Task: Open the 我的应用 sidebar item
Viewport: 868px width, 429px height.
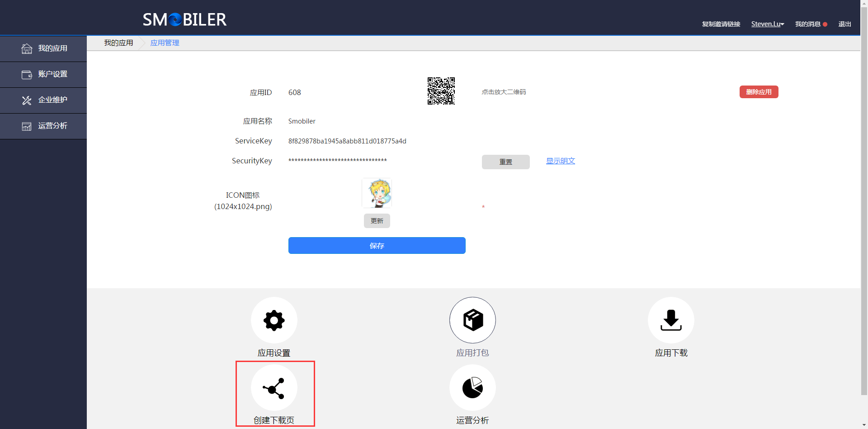Action: (43, 48)
